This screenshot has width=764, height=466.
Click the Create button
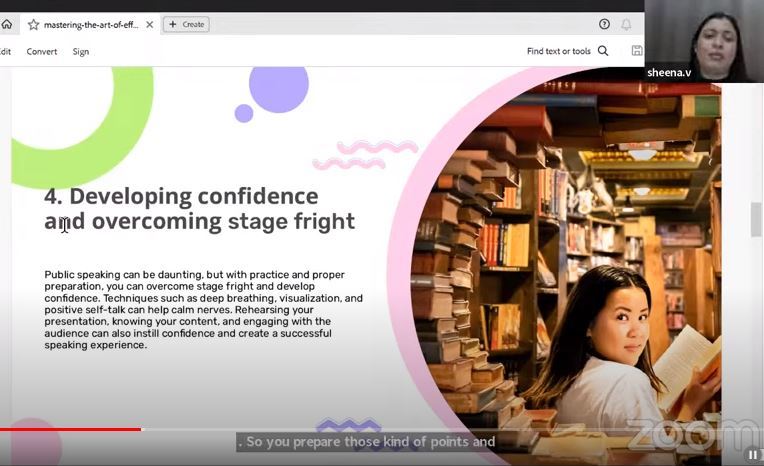pyautogui.click(x=187, y=24)
